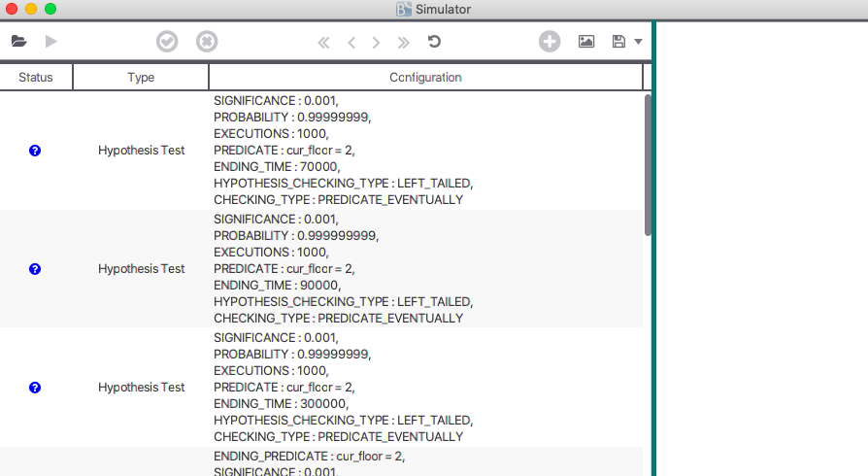Click the vertical scrollbar of the table
This screenshot has height=476, width=868.
[x=648, y=163]
